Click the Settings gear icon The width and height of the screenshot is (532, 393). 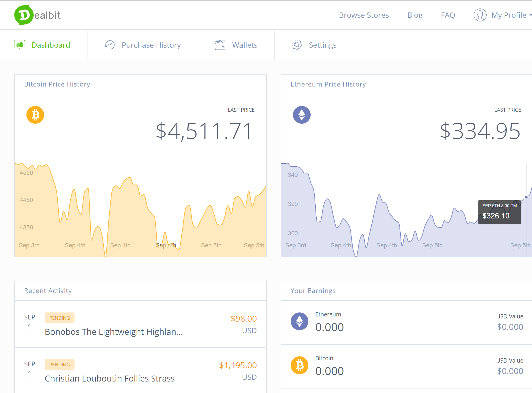pyautogui.click(x=297, y=45)
